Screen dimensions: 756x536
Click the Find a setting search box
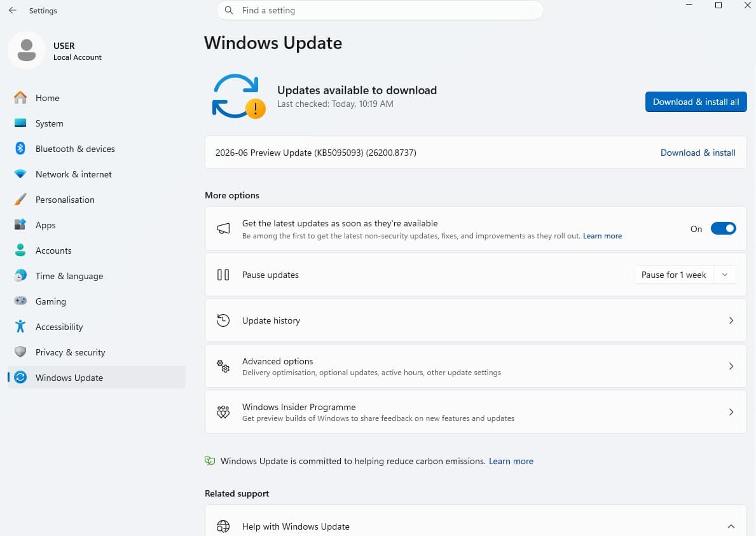pyautogui.click(x=380, y=10)
